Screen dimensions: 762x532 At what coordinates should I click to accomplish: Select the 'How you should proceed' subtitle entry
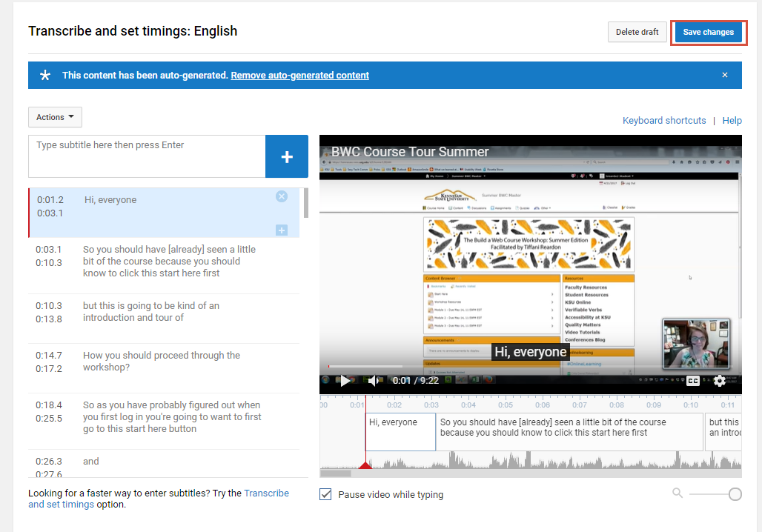[162, 362]
